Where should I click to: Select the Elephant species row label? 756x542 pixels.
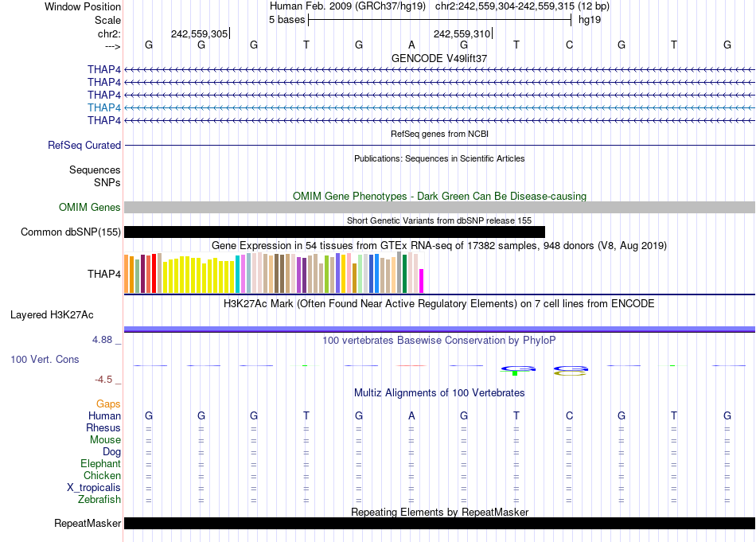pyautogui.click(x=101, y=464)
